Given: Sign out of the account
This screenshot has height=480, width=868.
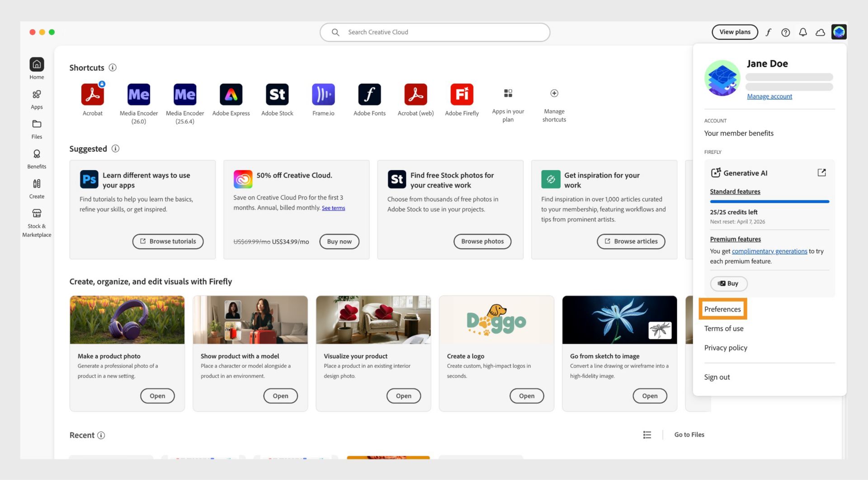Looking at the screenshot, I should point(717,377).
